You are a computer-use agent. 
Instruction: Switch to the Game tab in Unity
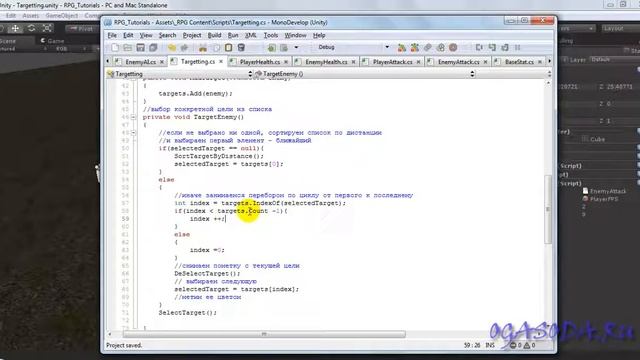(x=52, y=41)
